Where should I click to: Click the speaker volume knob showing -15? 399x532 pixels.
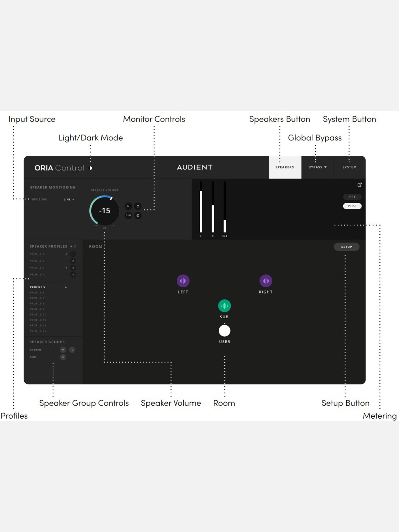tap(104, 211)
